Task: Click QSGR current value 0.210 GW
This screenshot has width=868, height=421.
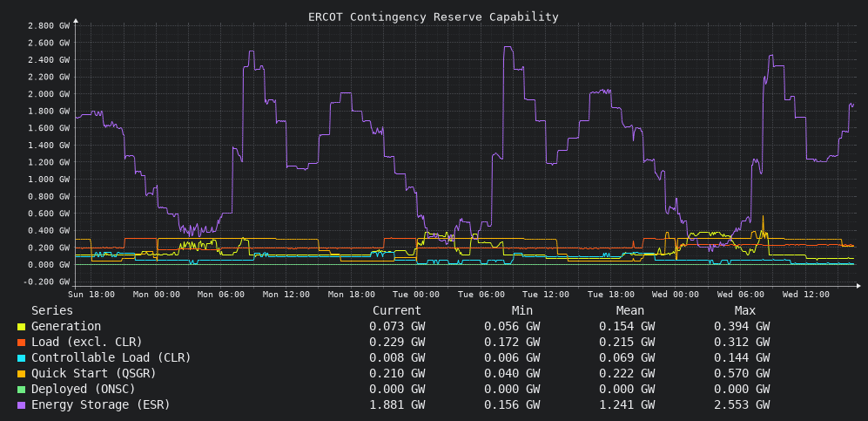Action: tap(397, 373)
